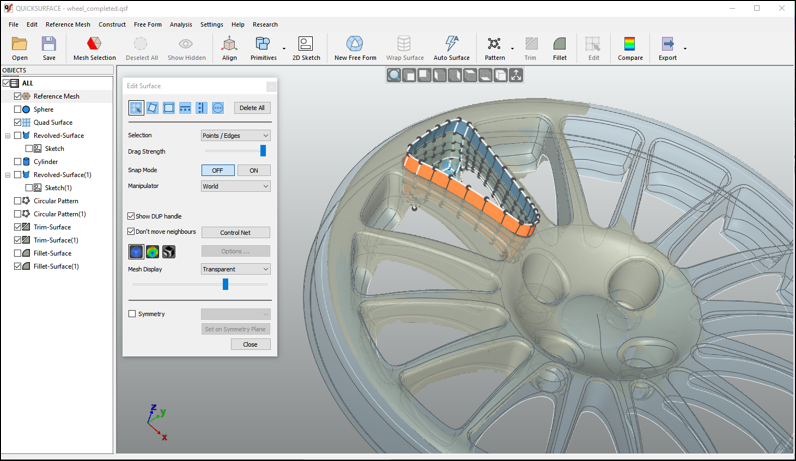Enable the Symmetry checkbox
This screenshot has height=461, width=796.
click(x=132, y=314)
